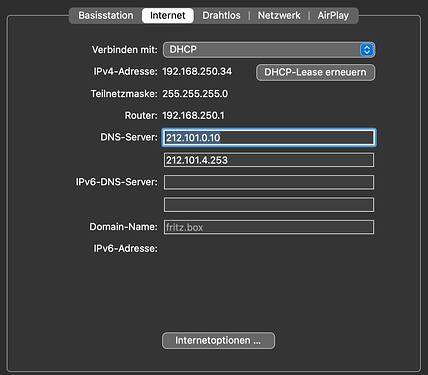Open Internetoptionen … dialog button
The image size is (428, 375).
(x=218, y=341)
